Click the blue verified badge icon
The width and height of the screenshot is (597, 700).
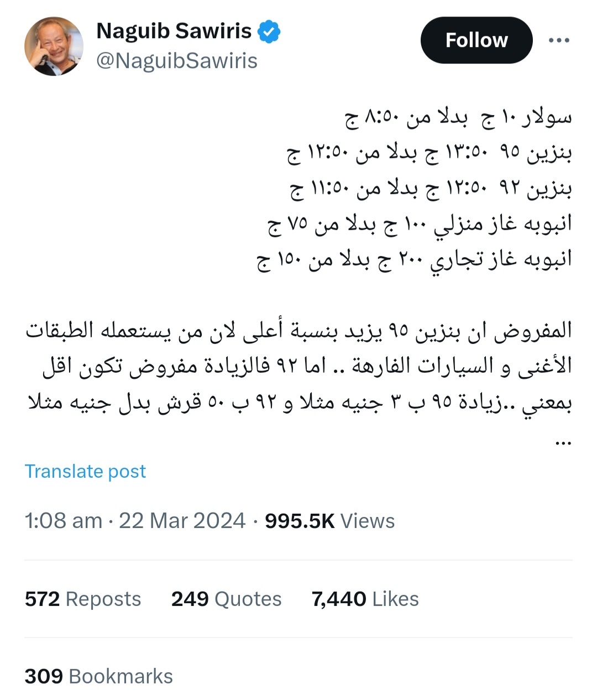coord(269,32)
